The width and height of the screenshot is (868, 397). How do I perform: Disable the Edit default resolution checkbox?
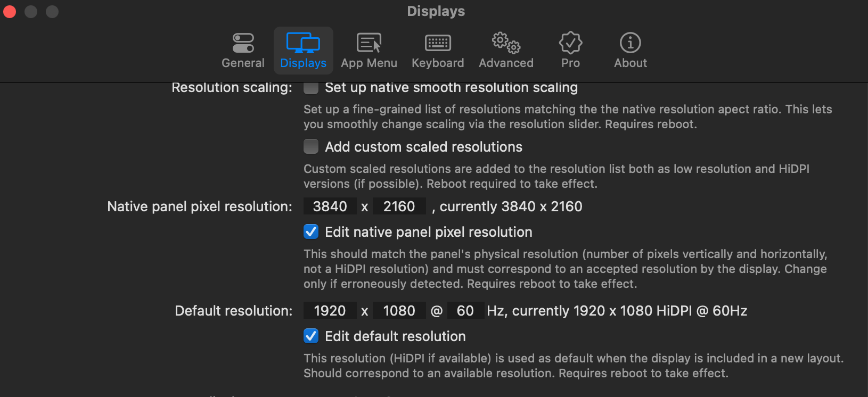tap(311, 336)
